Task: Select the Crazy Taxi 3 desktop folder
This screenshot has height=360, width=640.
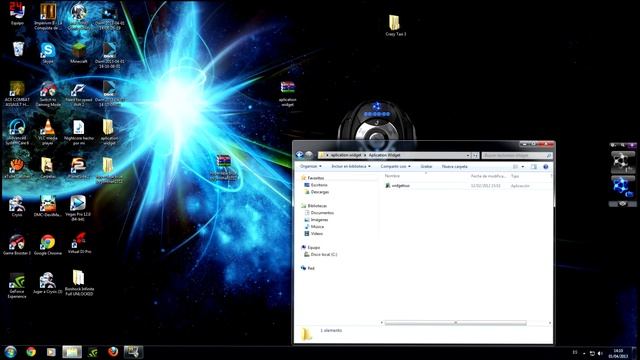Action: (395, 25)
